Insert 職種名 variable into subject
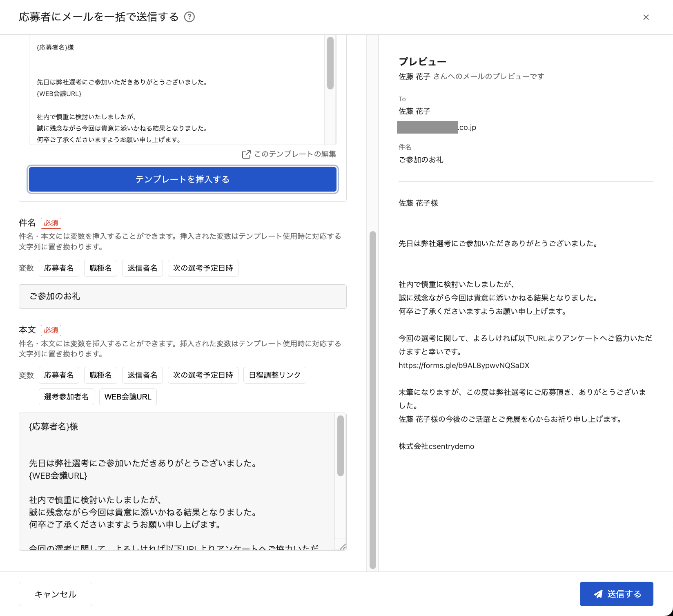 coord(100,268)
